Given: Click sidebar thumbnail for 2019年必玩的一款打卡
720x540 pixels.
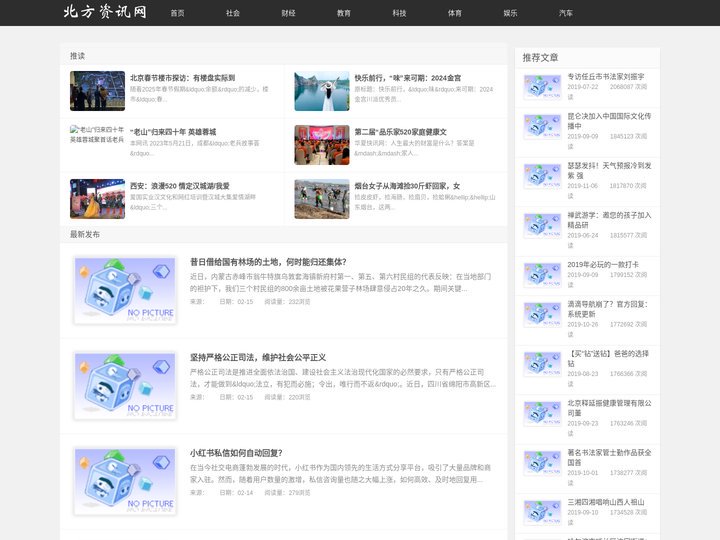Looking at the screenshot, I should (542, 275).
